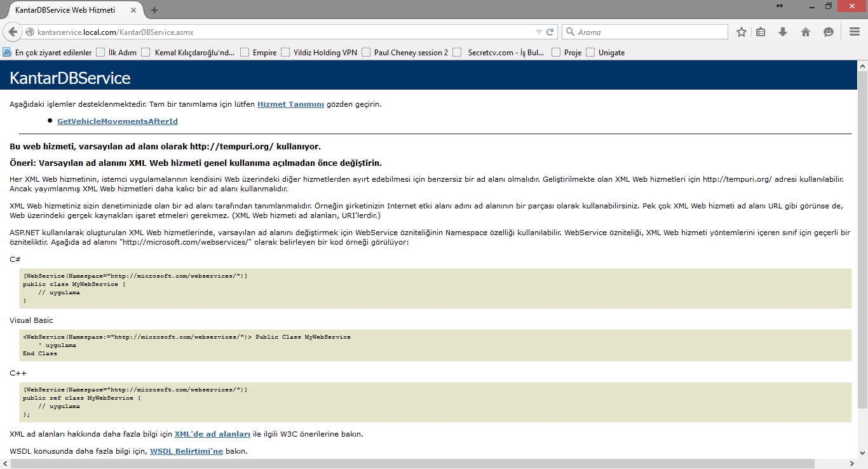Close the Firefox window
868x469 pixels.
coord(851,6)
